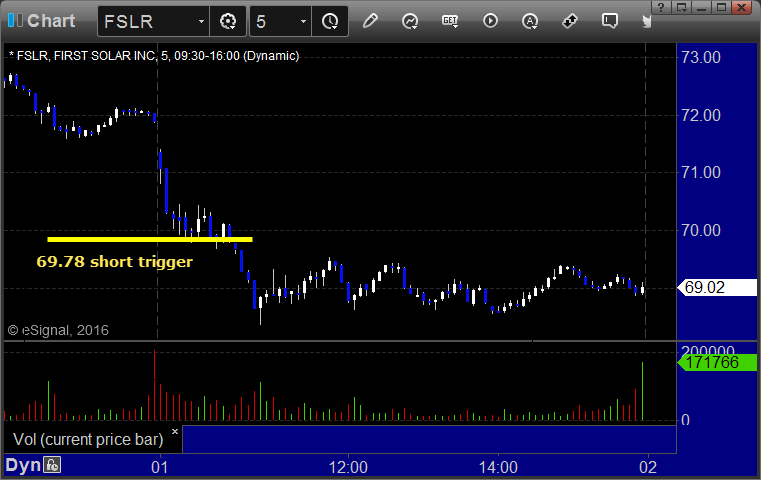
Task: Click the 14:00 time axis label
Action: pos(498,467)
